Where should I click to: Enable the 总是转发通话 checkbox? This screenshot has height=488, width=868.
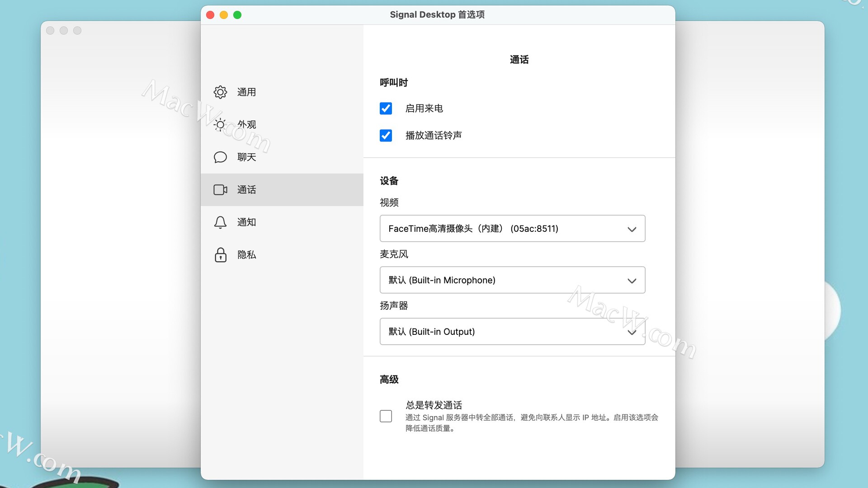click(386, 416)
